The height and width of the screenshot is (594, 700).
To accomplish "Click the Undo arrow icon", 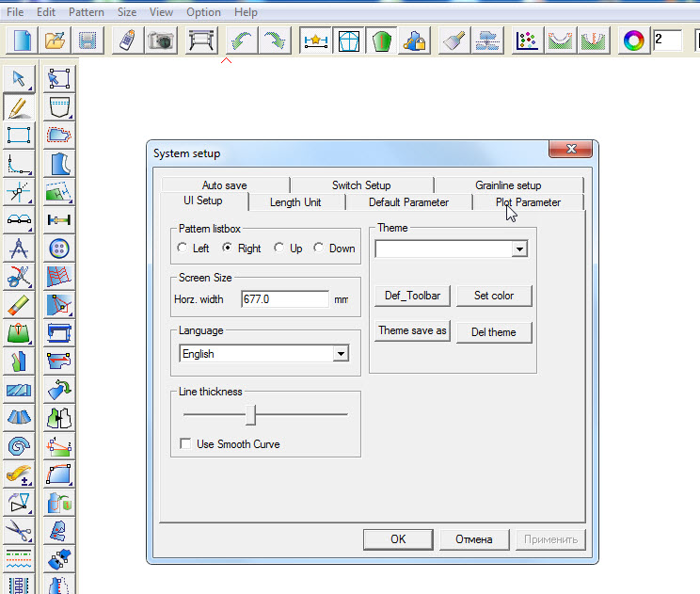I will (242, 40).
